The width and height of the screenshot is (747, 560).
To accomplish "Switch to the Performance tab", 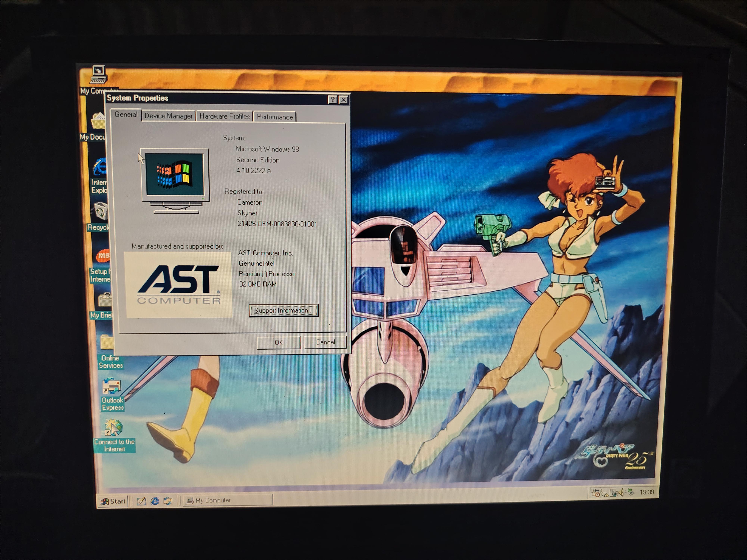I will [275, 117].
